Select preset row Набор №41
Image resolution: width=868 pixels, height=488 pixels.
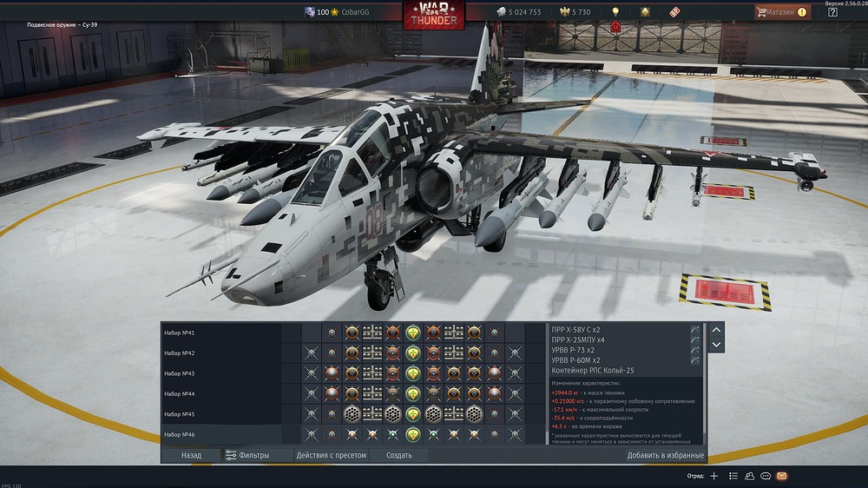[221, 333]
